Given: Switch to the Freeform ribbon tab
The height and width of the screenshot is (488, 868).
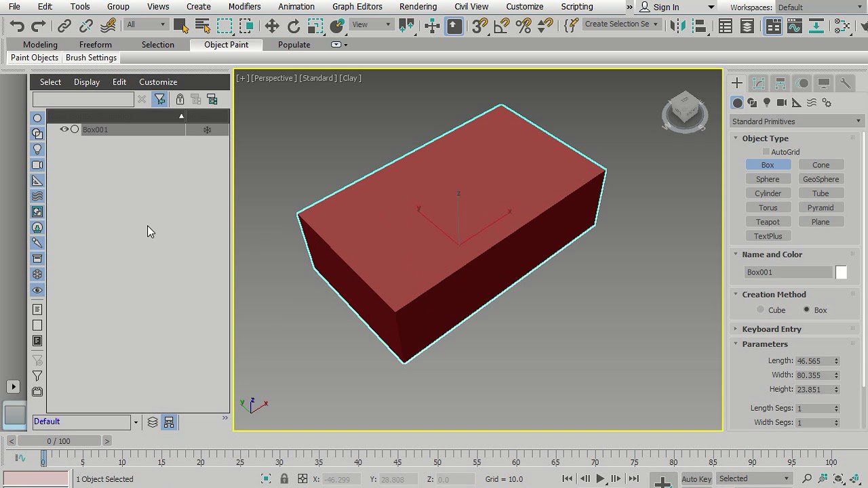Looking at the screenshot, I should pos(96,45).
